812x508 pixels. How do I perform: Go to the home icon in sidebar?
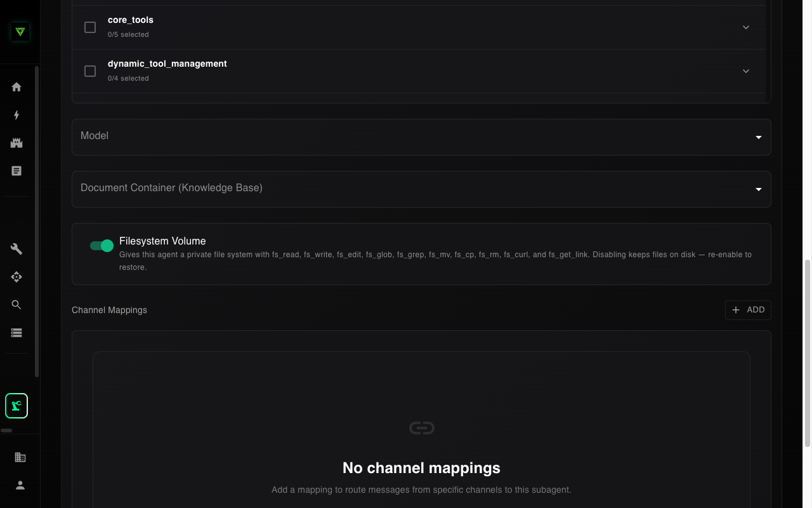point(16,87)
